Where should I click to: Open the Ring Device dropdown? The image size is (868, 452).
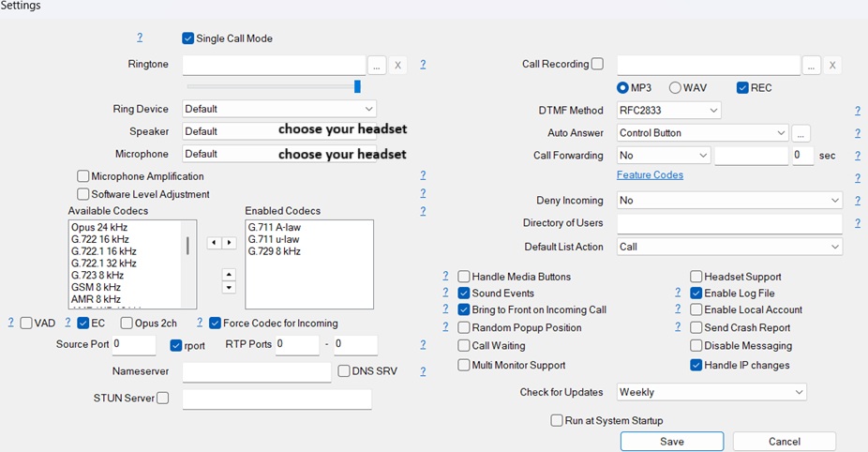pyautogui.click(x=279, y=109)
